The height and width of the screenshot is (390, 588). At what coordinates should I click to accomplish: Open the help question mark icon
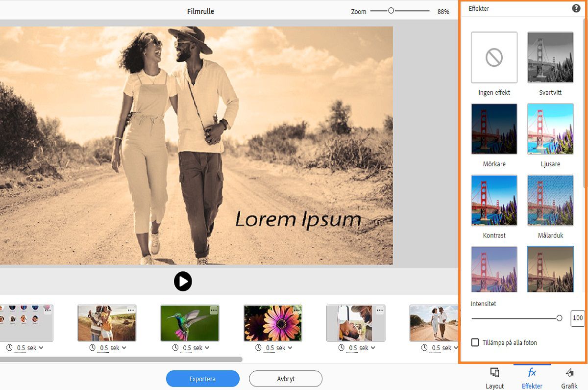click(576, 8)
